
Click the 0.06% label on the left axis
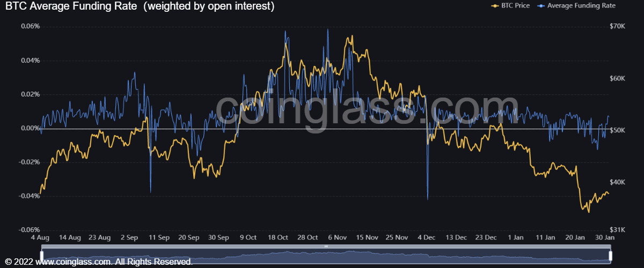(x=30, y=26)
